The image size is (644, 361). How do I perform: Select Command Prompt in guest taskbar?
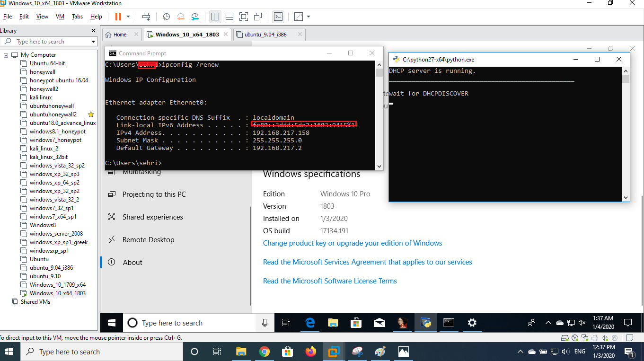[x=449, y=323]
